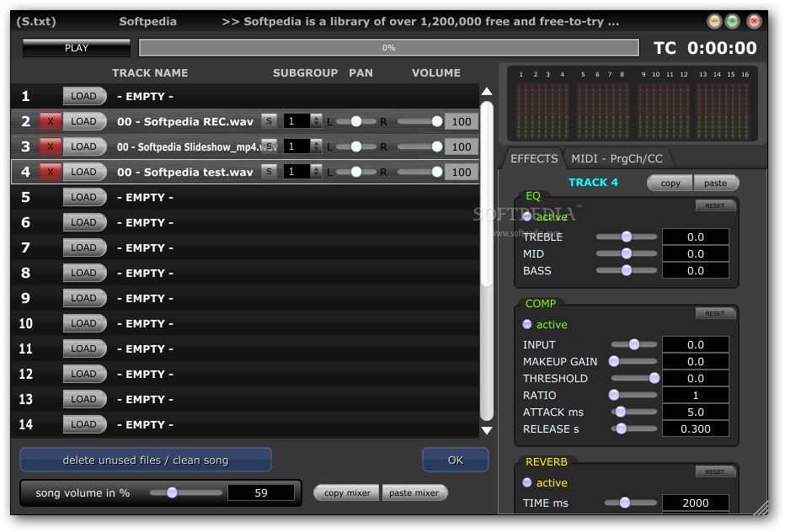Adjust the volume slider on track 3

[420, 146]
